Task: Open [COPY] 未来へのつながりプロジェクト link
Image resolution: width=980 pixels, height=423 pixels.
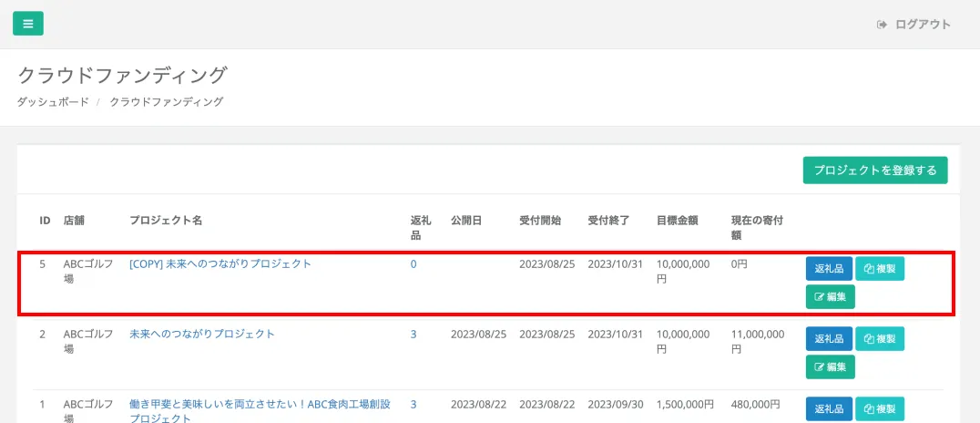Action: (x=220, y=263)
